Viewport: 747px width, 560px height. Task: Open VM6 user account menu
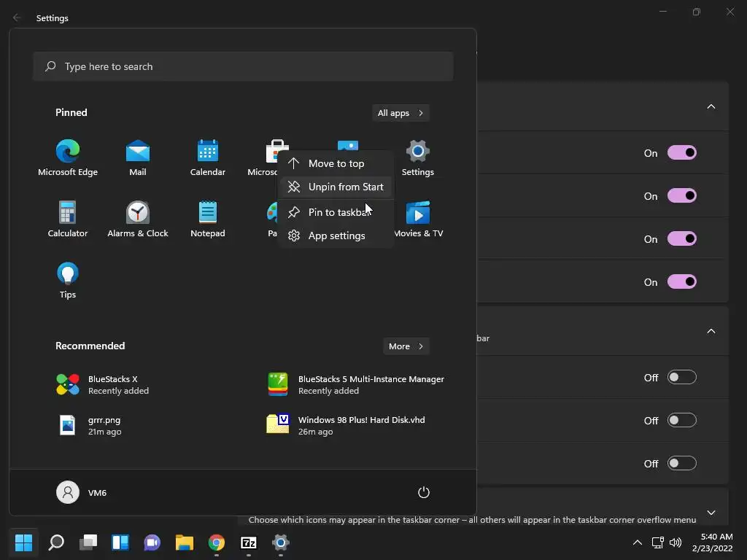click(x=82, y=492)
